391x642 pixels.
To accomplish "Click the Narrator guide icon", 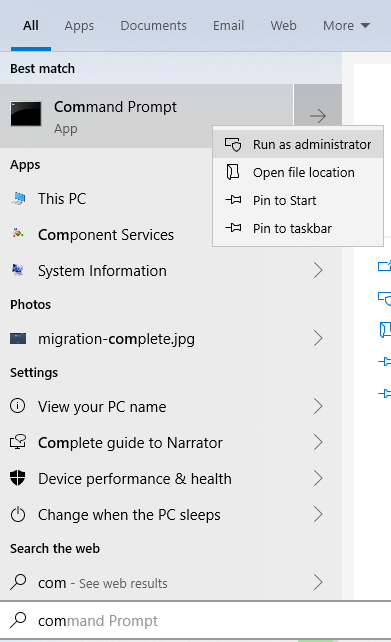I will click(x=18, y=442).
